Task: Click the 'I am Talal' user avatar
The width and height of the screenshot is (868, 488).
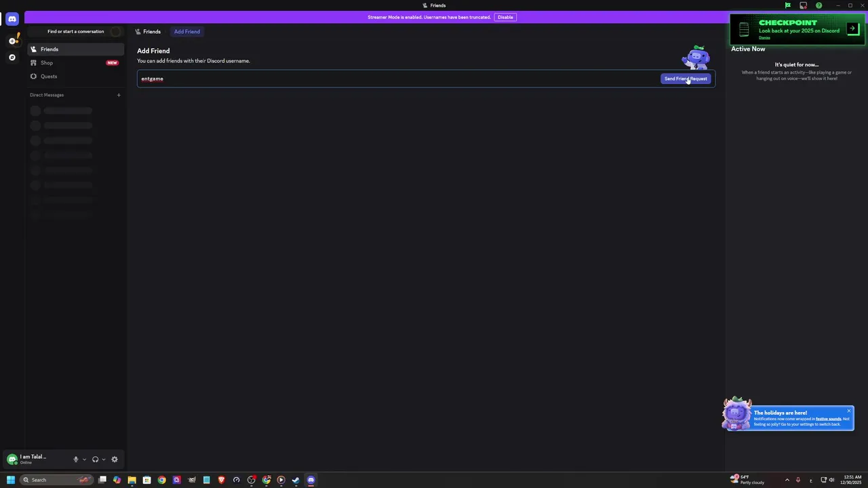Action: (12, 460)
